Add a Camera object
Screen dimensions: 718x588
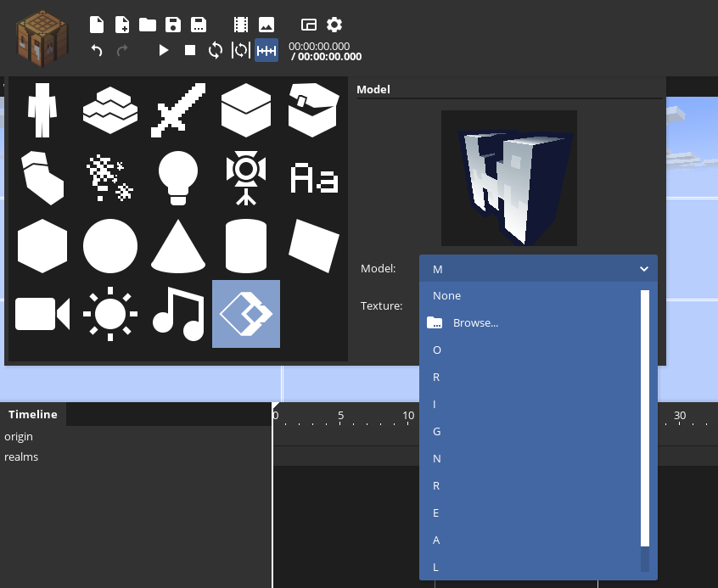41,314
